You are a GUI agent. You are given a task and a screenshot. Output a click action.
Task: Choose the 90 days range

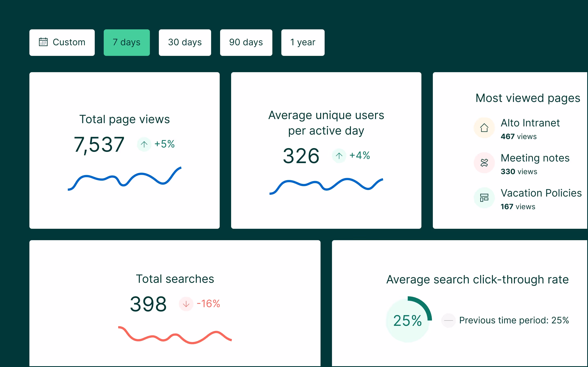pyautogui.click(x=246, y=42)
